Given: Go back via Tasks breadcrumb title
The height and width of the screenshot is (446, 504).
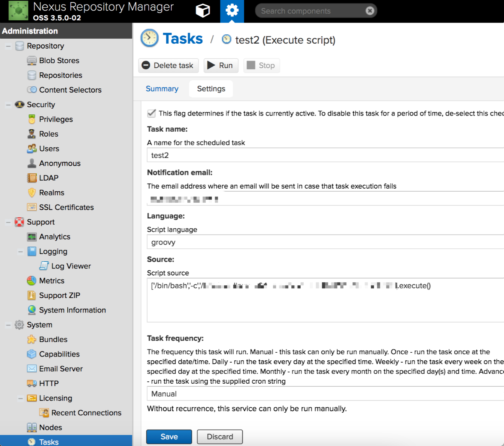Looking at the screenshot, I should pos(183,39).
